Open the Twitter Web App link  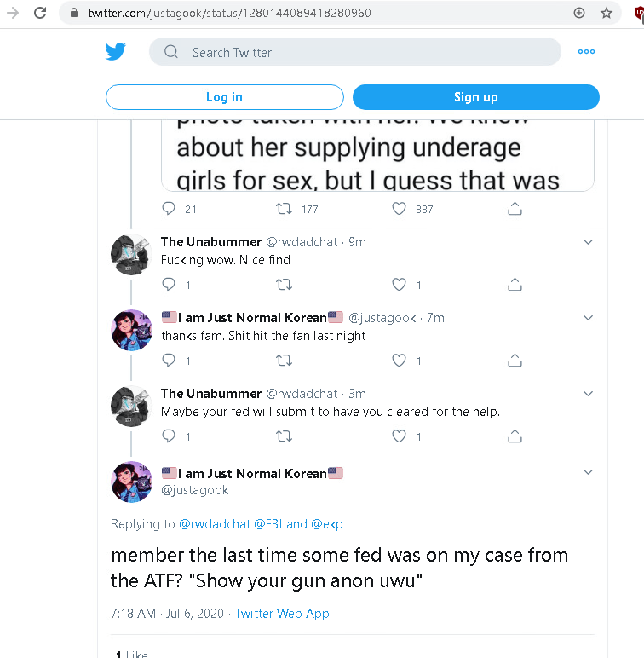click(282, 614)
